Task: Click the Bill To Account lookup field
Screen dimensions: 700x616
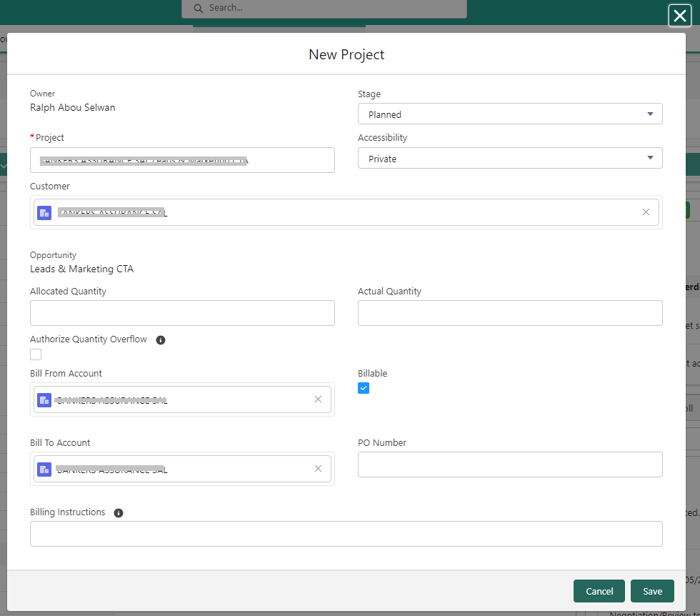Action: (182, 469)
